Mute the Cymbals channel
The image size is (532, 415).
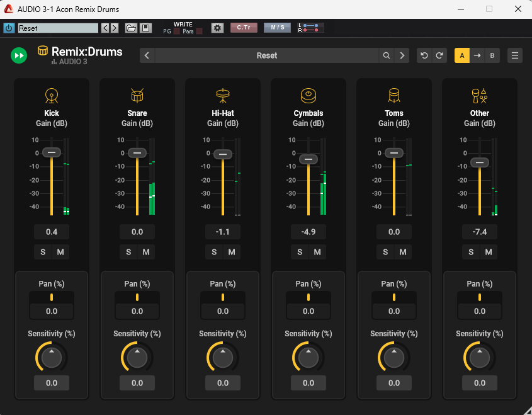pos(317,252)
